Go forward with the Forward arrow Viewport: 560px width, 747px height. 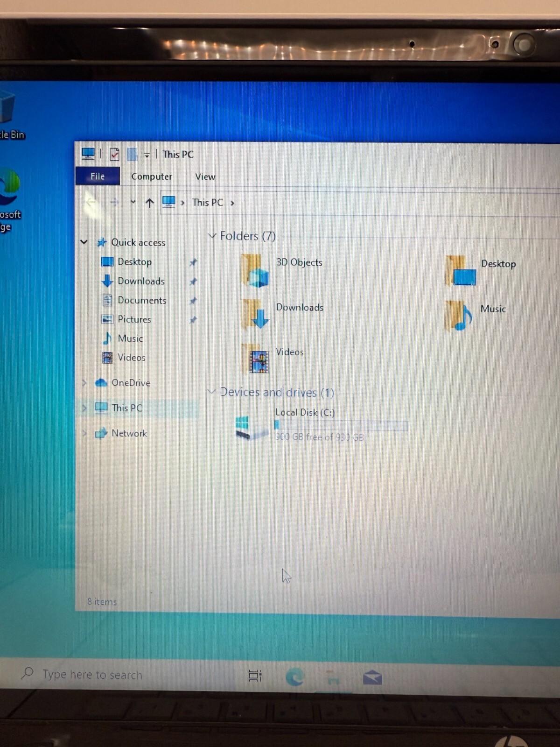click(114, 202)
